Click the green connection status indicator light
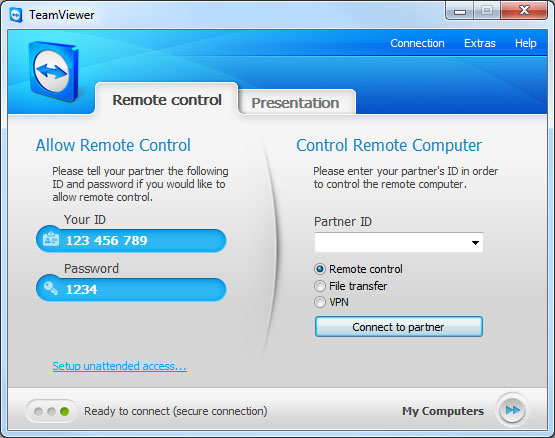 pyautogui.click(x=64, y=411)
